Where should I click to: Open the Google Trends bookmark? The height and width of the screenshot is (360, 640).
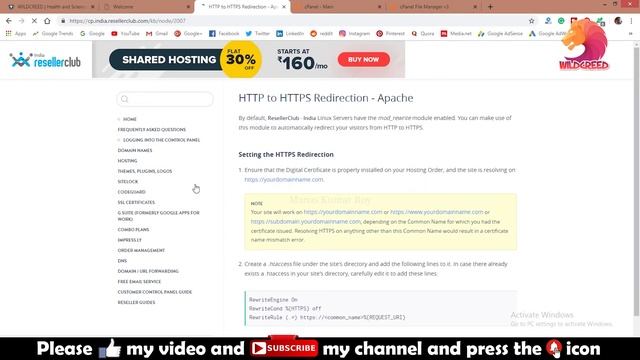tap(53, 33)
